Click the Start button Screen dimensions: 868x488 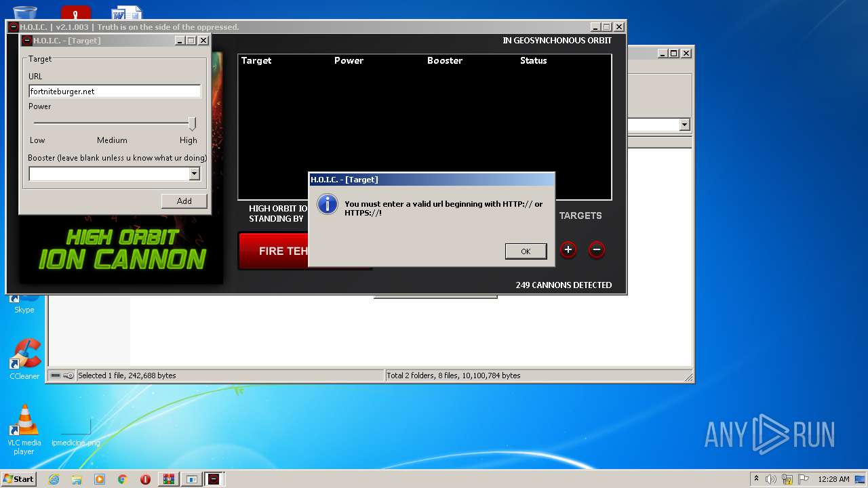[x=19, y=479]
